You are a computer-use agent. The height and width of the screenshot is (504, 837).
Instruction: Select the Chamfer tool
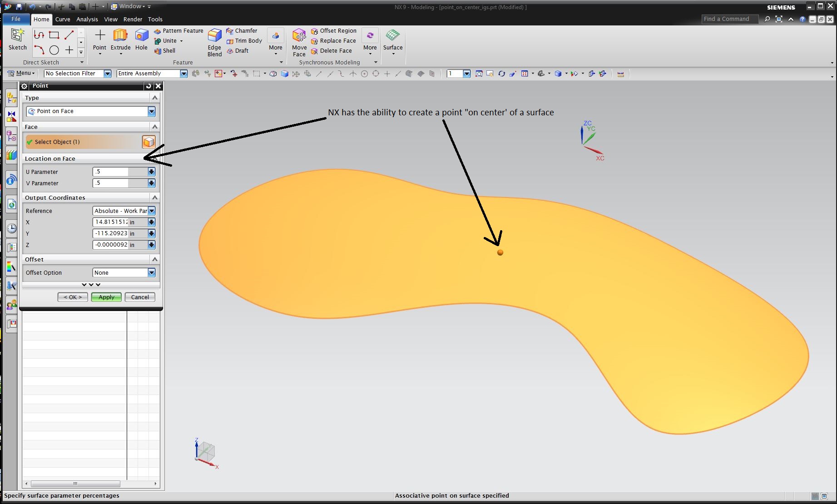[x=242, y=31]
